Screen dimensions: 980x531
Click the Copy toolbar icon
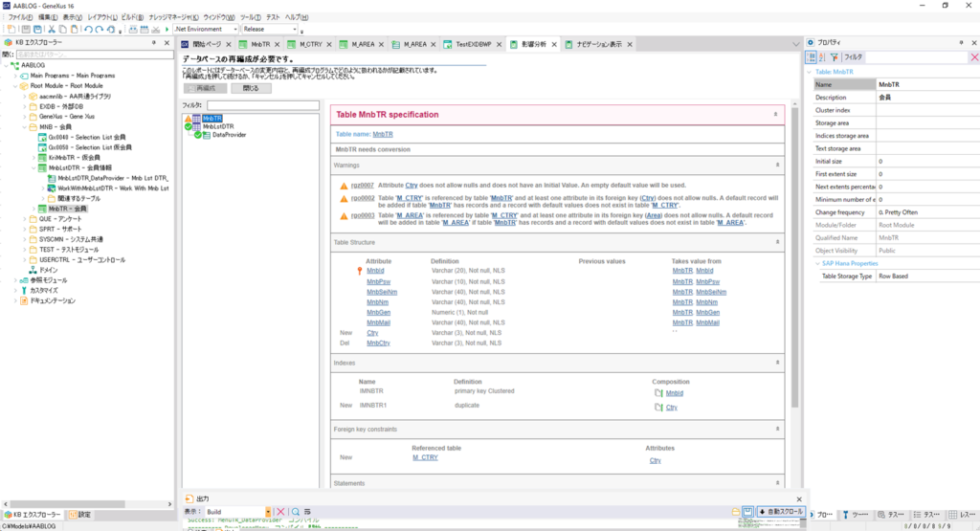pyautogui.click(x=62, y=30)
